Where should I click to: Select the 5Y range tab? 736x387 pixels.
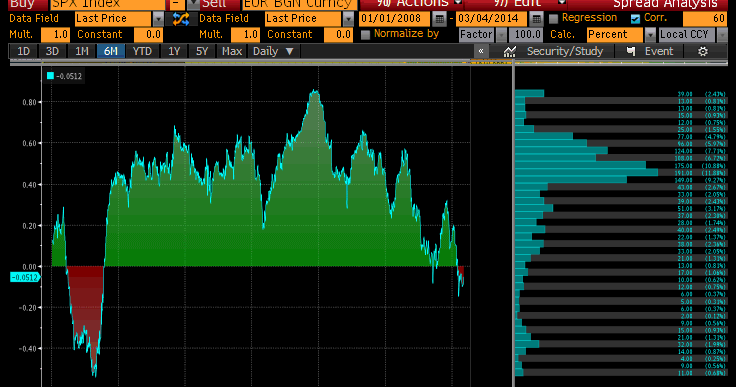(202, 51)
